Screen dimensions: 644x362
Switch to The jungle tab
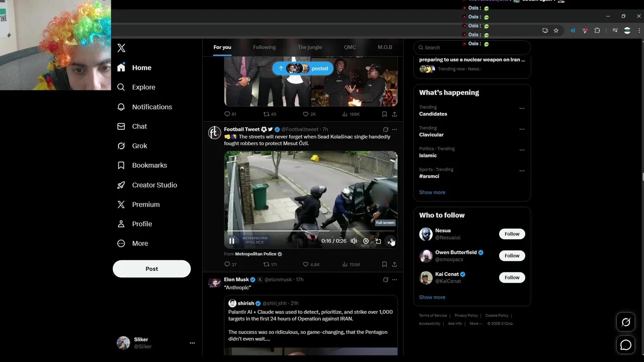309,47
